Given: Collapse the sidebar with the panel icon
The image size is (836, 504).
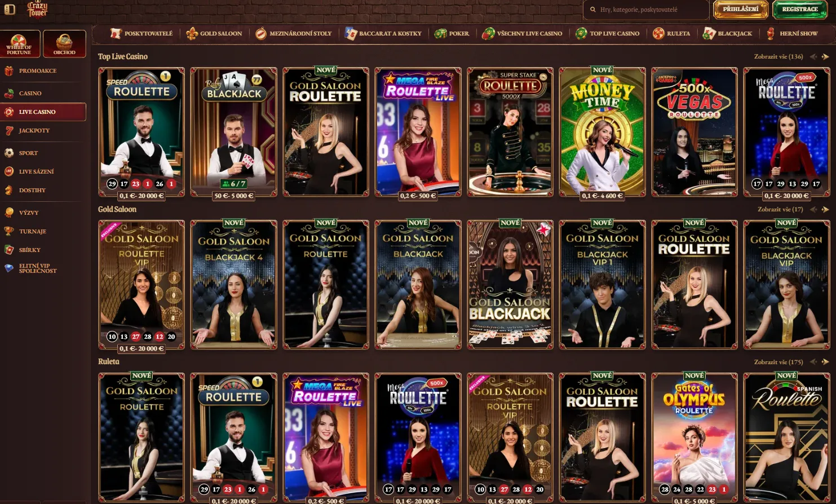Looking at the screenshot, I should pos(10,9).
